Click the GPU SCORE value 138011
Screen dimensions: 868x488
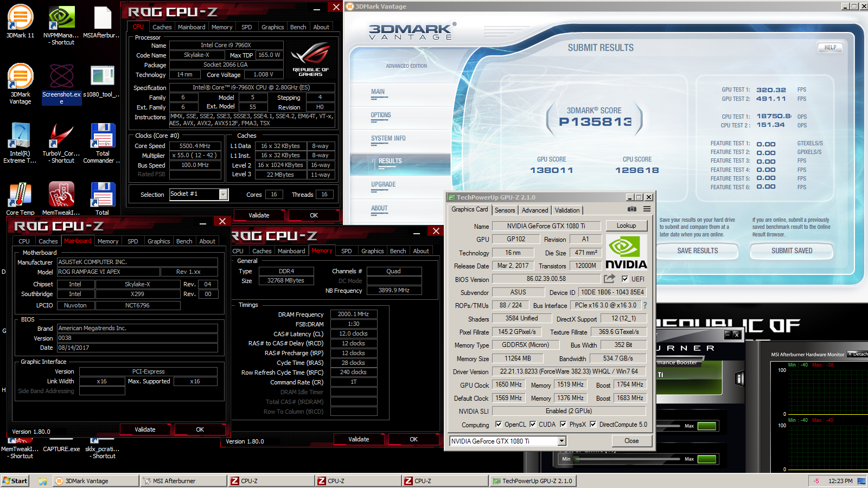click(x=552, y=170)
